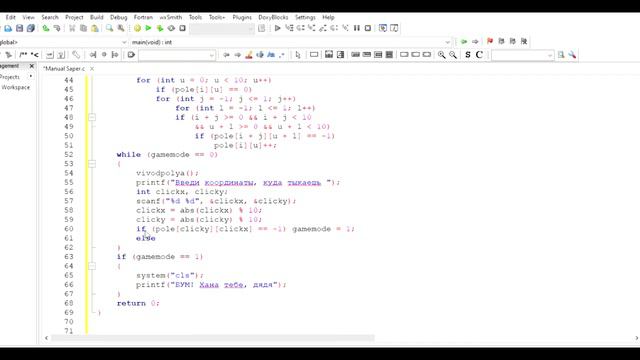The height and width of the screenshot is (360, 640).
Task: Click the Undo icon in toolbar
Action: (x=46, y=28)
